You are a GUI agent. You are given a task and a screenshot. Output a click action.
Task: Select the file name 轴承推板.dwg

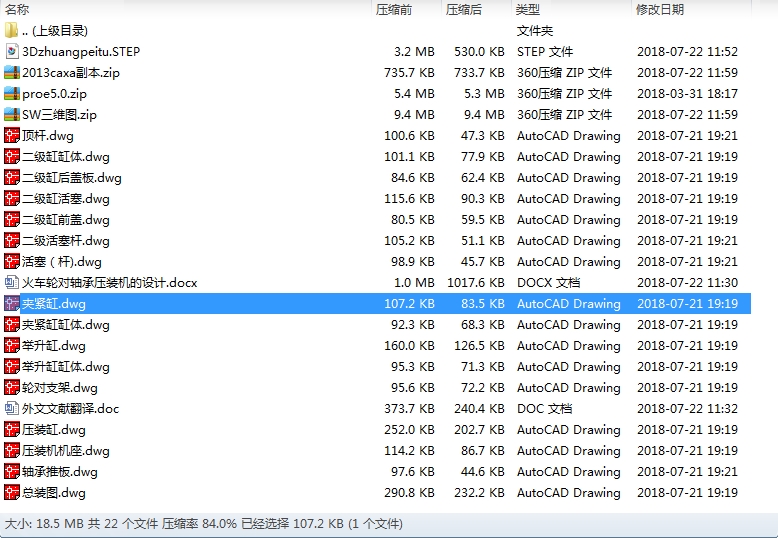(60, 472)
